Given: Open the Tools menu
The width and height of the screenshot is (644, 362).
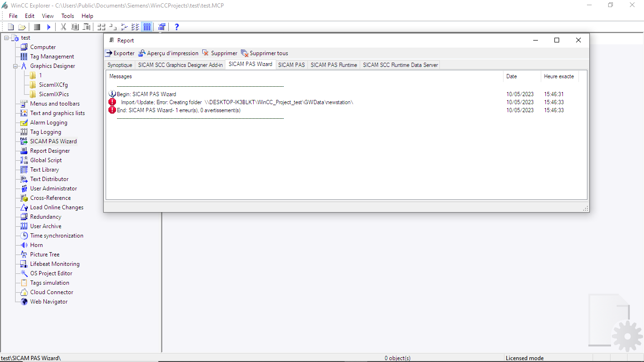Looking at the screenshot, I should click(68, 16).
